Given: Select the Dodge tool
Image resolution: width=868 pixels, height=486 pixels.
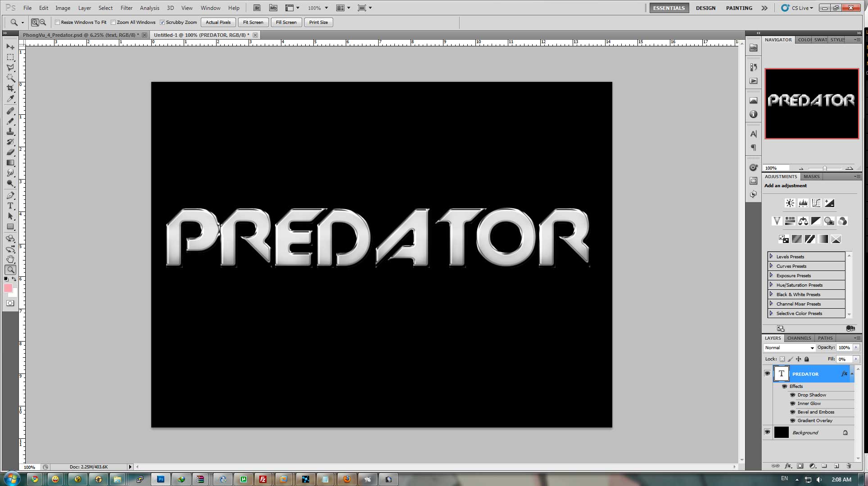Looking at the screenshot, I should pyautogui.click(x=10, y=183).
